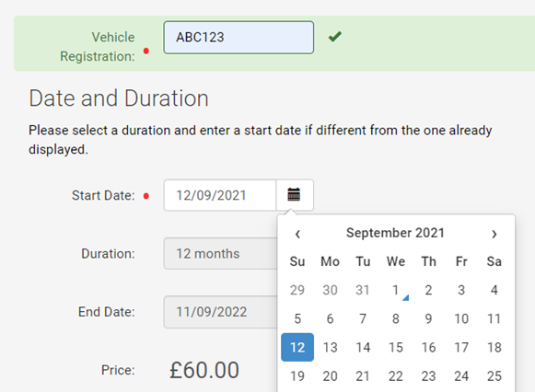Click August 29 in the calendar grid
This screenshot has width=535, height=392.
(297, 290)
